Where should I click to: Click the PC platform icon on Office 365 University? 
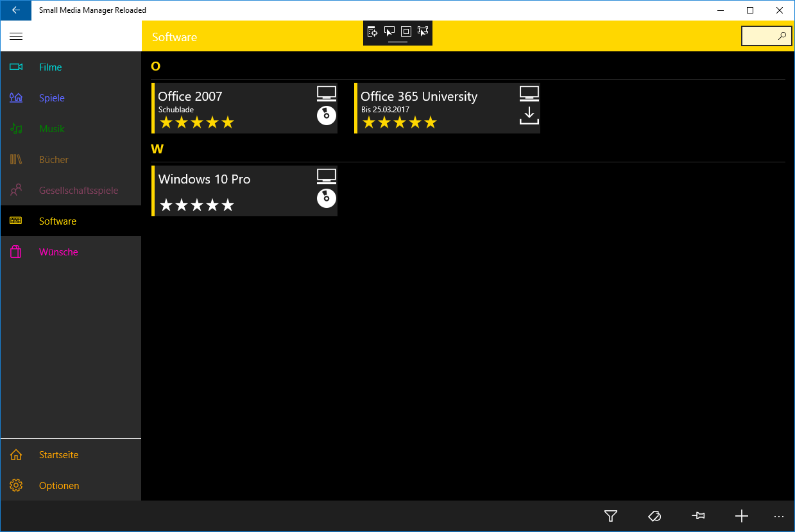tap(529, 94)
